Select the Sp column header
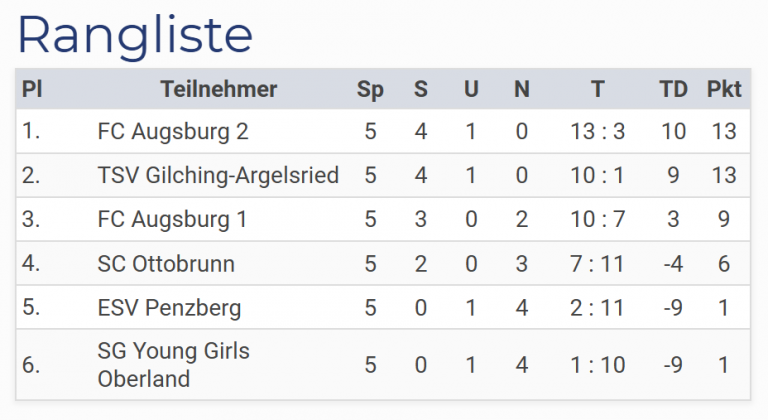768x420 pixels. (370, 89)
